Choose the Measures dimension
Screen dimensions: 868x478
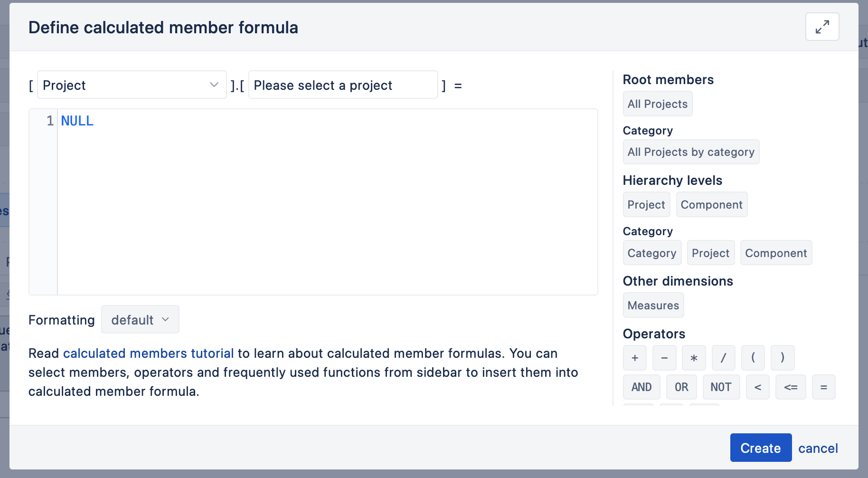(653, 306)
